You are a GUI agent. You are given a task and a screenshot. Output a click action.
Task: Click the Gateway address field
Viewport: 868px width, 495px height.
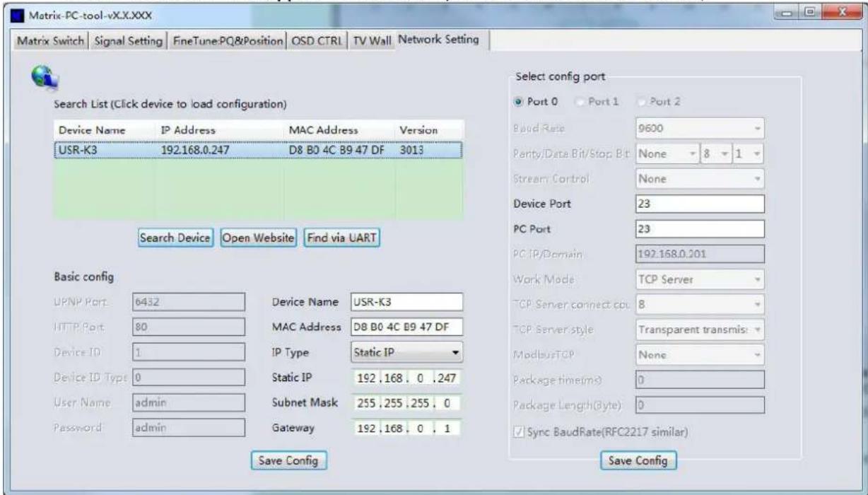tap(406, 428)
